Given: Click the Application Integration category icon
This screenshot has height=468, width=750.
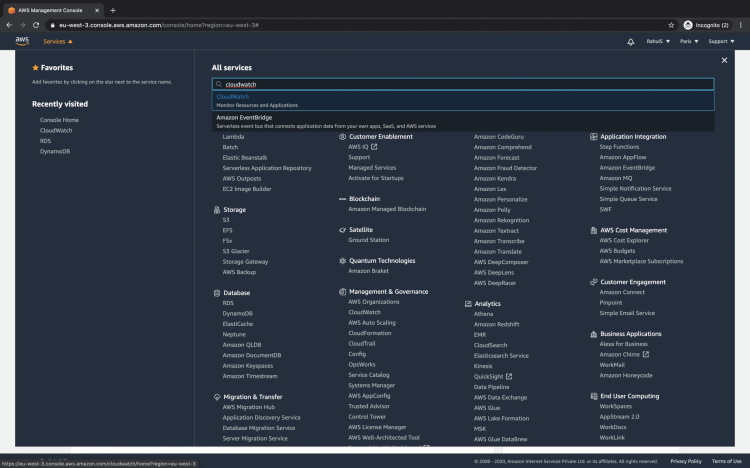Looking at the screenshot, I should coord(594,136).
